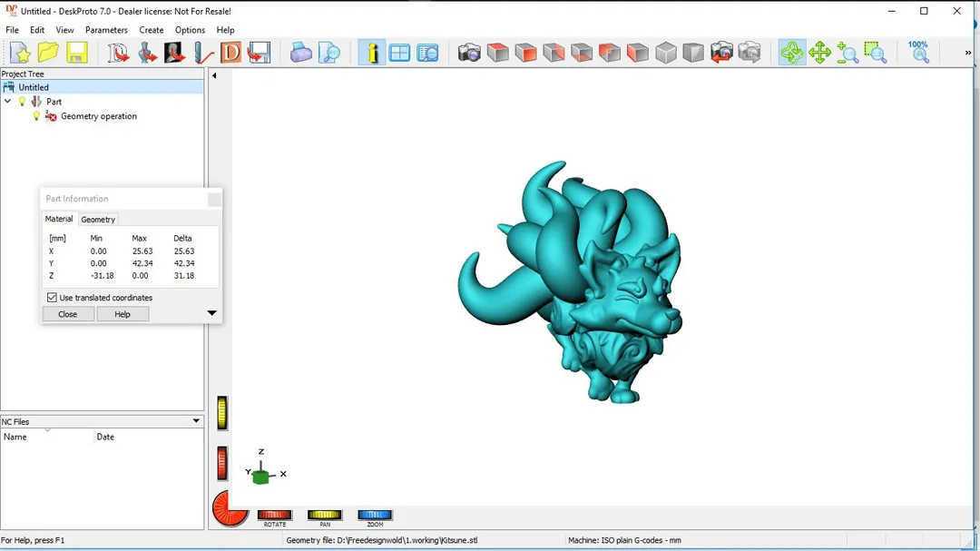Screen dimensions: 980x551
Task: Calculate toolpaths with the cutter icon
Action: click(202, 53)
